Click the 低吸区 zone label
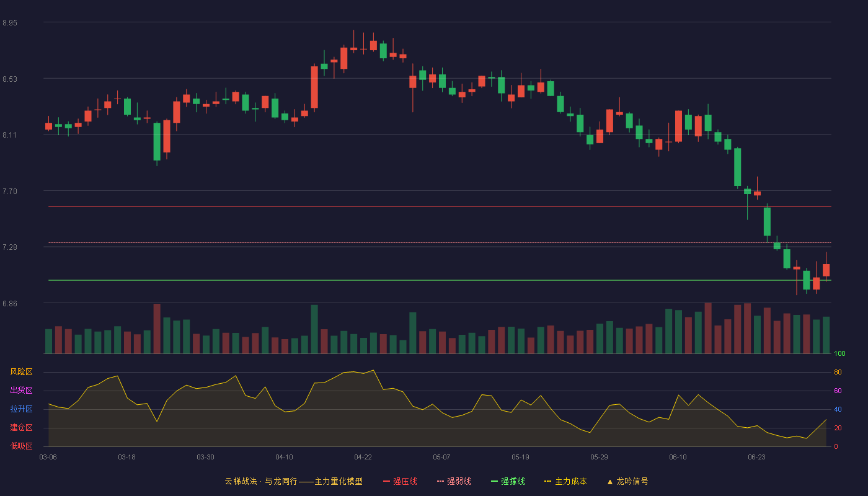The width and height of the screenshot is (868, 496). pos(21,446)
